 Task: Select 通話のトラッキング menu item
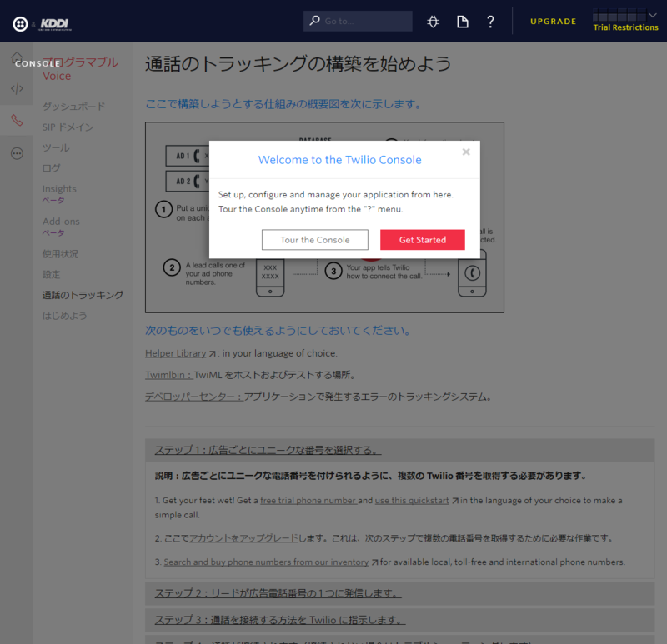83,295
